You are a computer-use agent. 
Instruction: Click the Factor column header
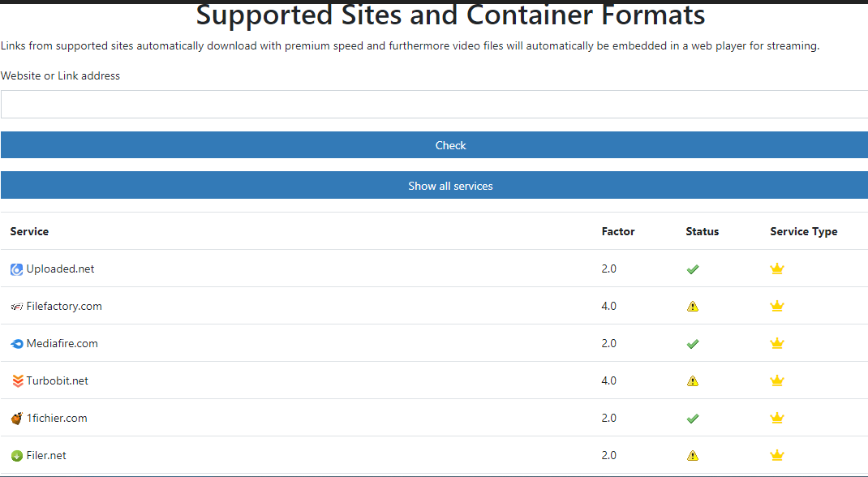[618, 231]
